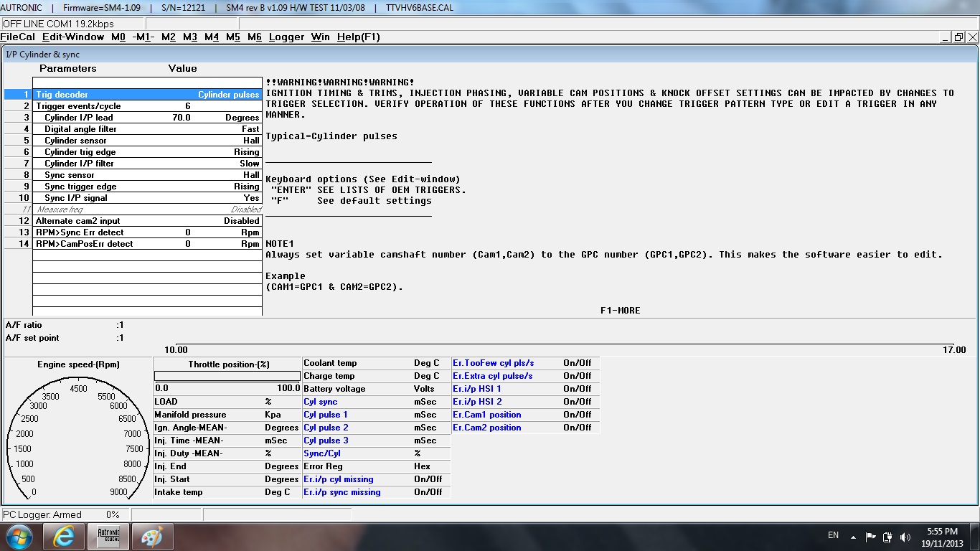
Task: Click the Action Center flag icon
Action: (870, 537)
